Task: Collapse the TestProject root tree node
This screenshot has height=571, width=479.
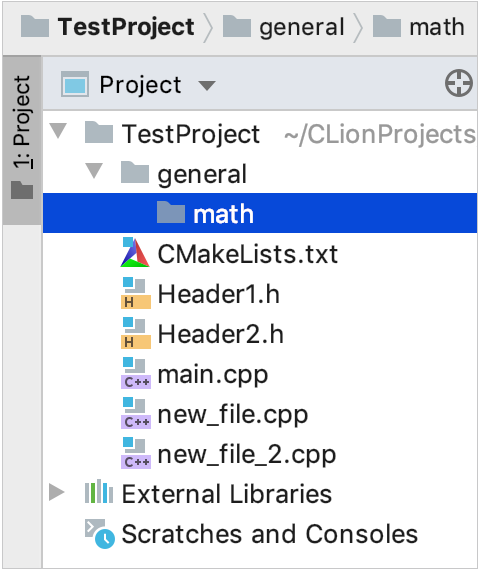Action: pyautogui.click(x=58, y=130)
